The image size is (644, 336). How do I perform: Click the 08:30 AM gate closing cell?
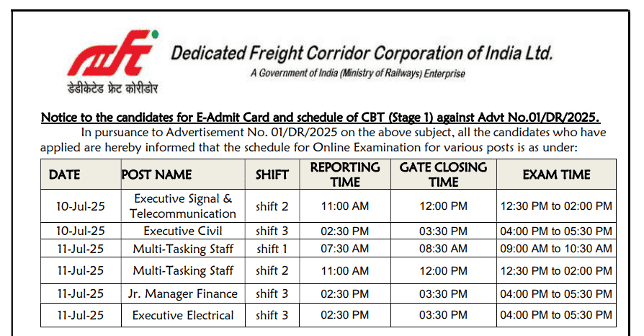(443, 249)
